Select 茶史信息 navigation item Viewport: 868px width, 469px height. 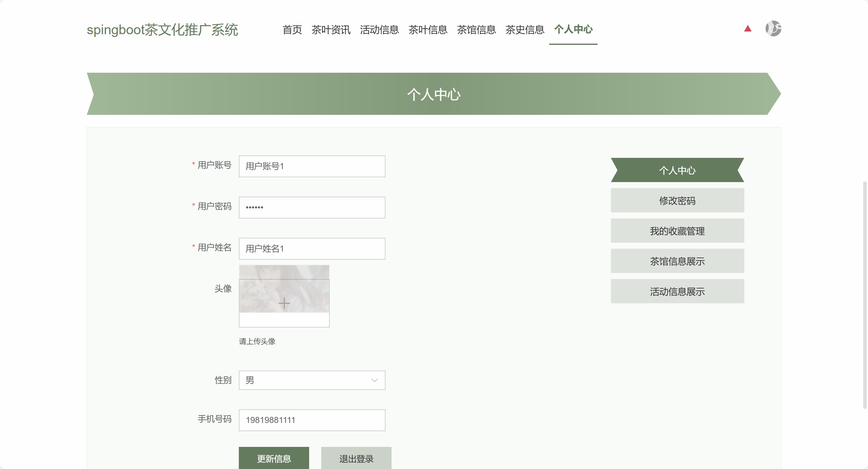click(x=525, y=30)
